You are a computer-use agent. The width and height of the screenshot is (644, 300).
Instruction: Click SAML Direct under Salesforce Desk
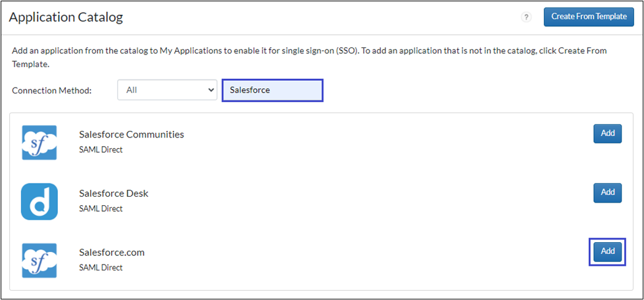click(101, 209)
